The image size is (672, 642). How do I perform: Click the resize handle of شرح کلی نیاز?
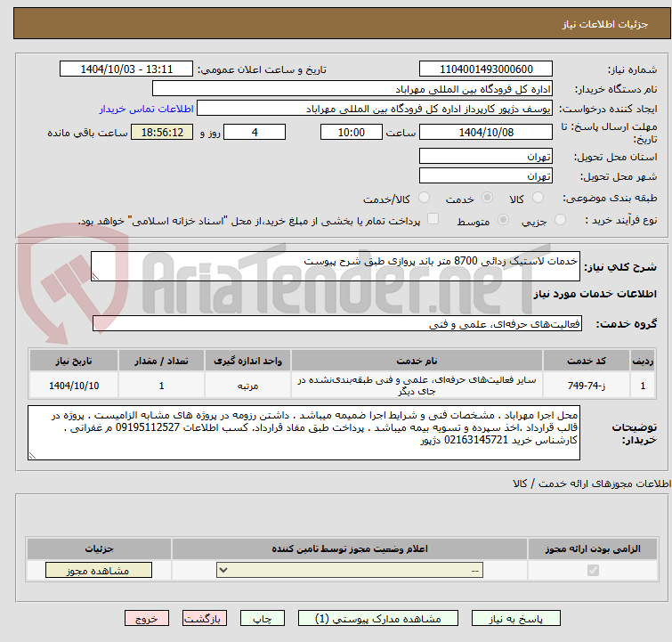(x=95, y=277)
